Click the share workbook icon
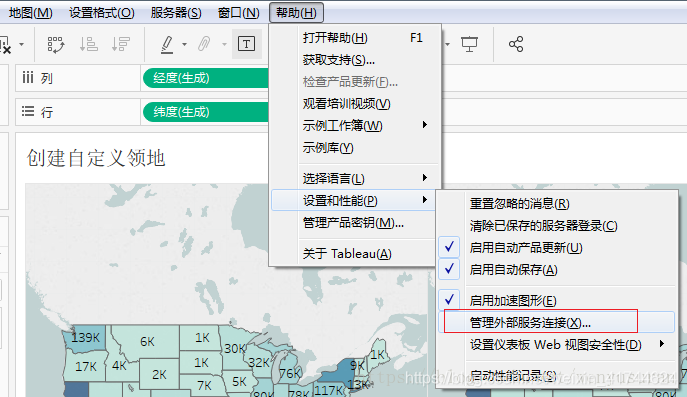The height and width of the screenshot is (397, 687). point(516,44)
